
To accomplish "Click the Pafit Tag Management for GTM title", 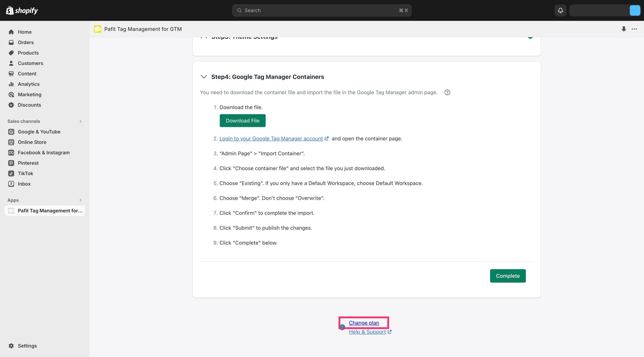I will (x=143, y=29).
